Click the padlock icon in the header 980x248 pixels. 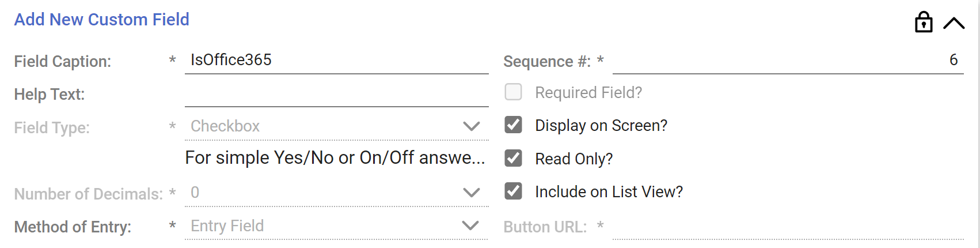point(924,22)
